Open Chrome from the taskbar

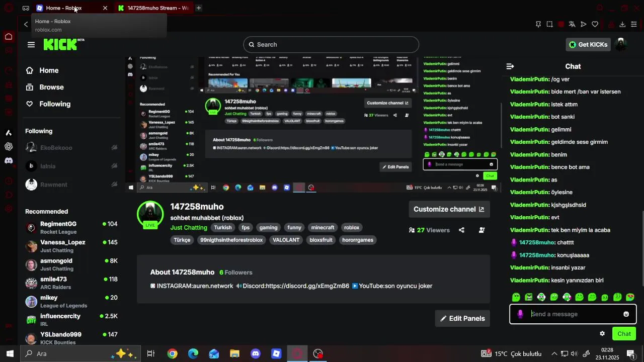click(x=173, y=354)
